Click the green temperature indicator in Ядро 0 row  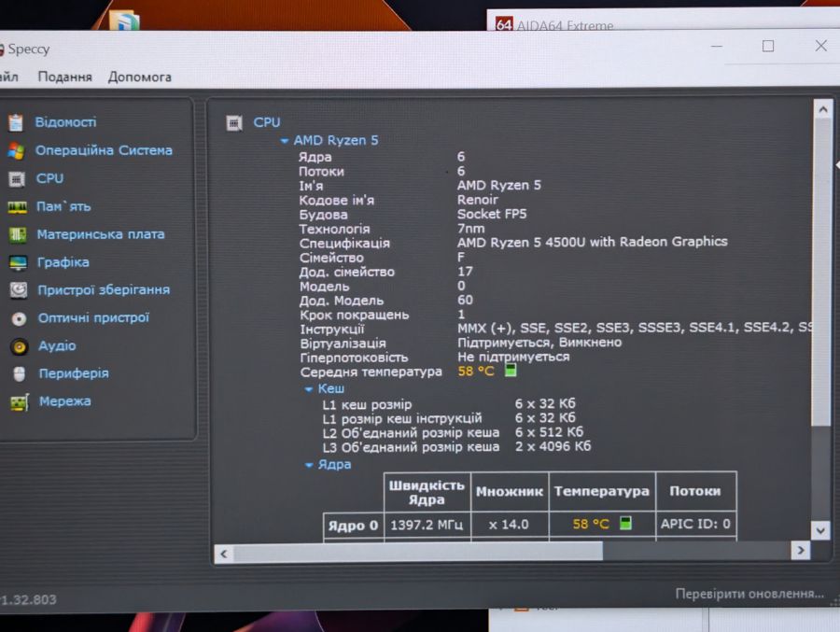click(625, 523)
